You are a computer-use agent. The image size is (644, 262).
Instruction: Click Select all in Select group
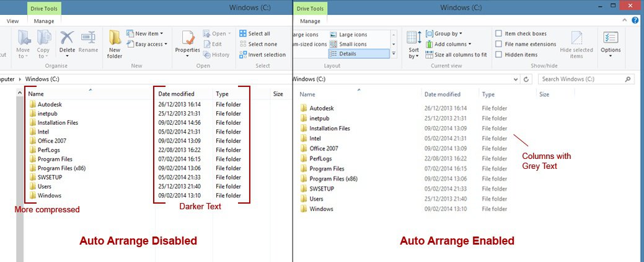pos(258,34)
